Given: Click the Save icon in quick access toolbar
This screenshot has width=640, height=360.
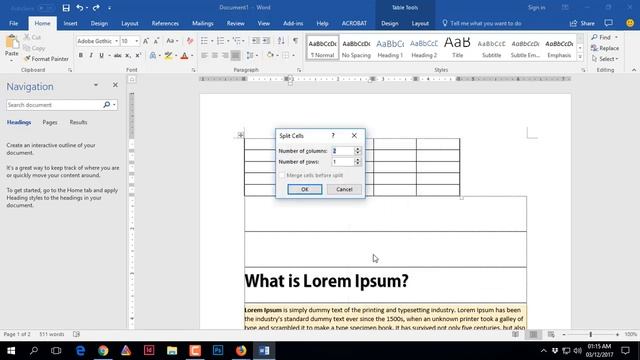Looking at the screenshot, I should tap(66, 8).
